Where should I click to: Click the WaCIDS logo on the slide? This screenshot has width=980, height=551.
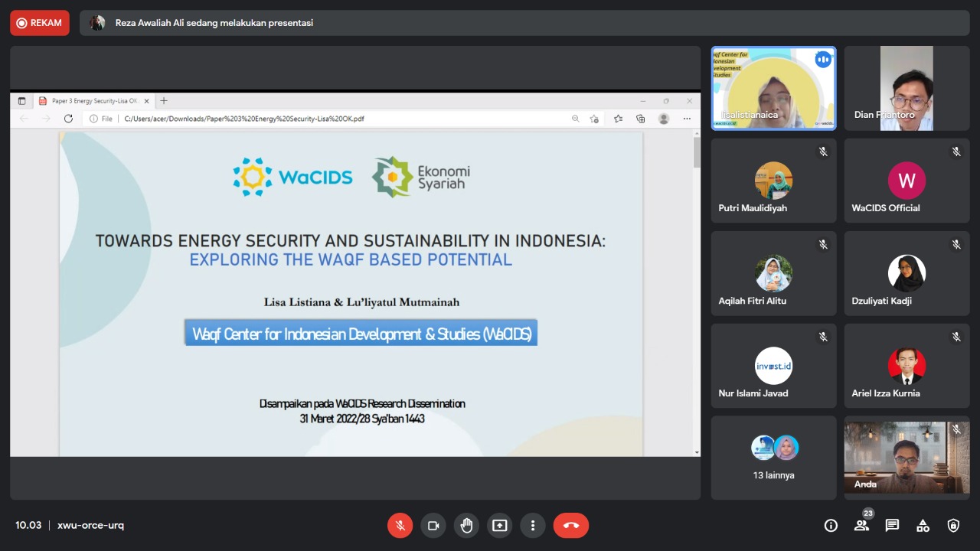click(292, 177)
